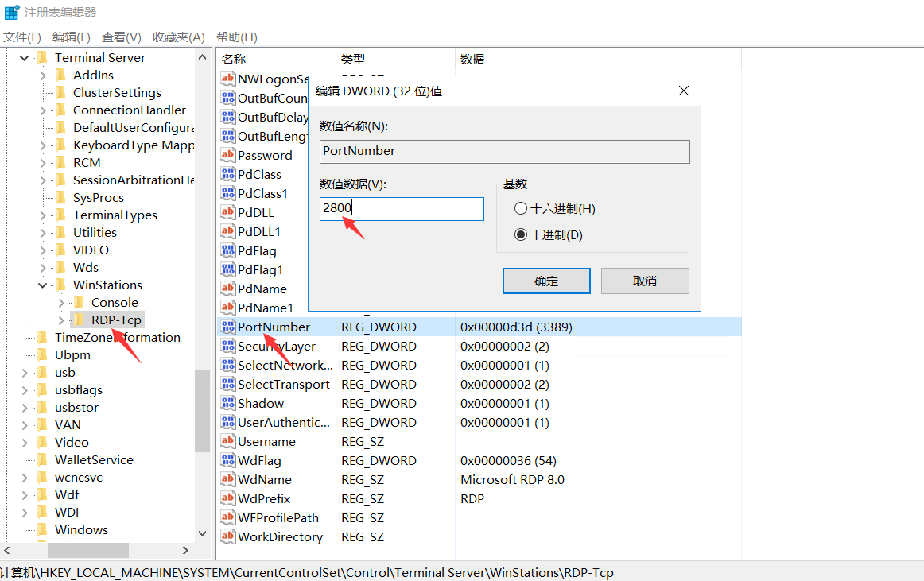Click the WorkDirectory value icon

tap(228, 537)
